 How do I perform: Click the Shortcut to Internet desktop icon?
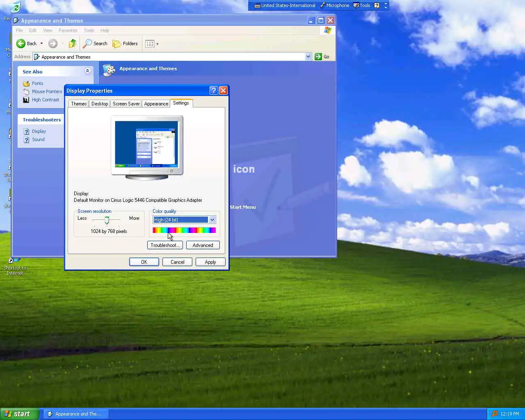click(15, 267)
